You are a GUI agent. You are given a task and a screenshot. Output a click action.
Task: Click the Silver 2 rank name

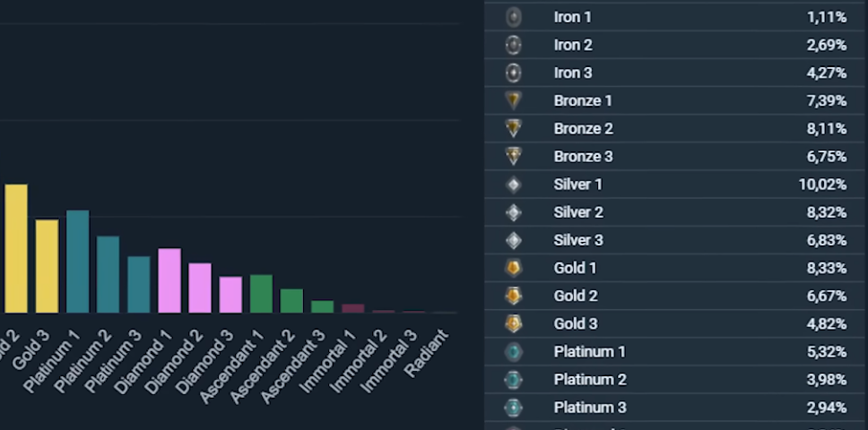(x=578, y=212)
